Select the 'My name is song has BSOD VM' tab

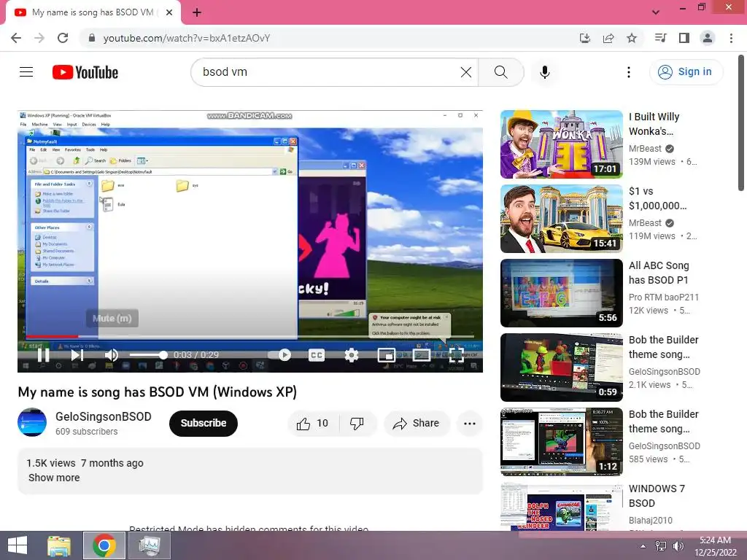(x=93, y=12)
